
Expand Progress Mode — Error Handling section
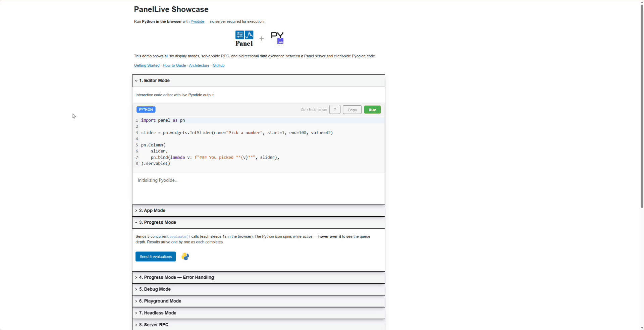coord(176,277)
